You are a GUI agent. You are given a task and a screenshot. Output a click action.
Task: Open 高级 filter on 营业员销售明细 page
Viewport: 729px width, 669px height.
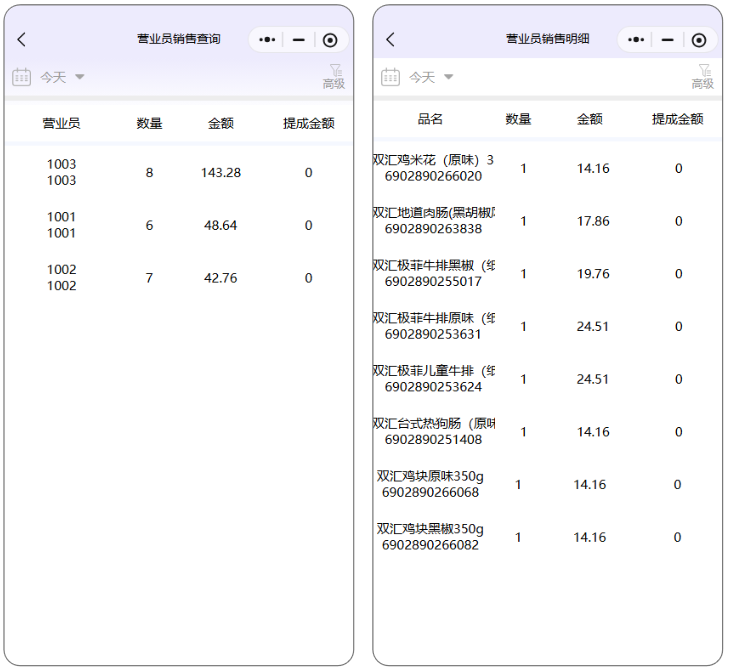click(703, 77)
